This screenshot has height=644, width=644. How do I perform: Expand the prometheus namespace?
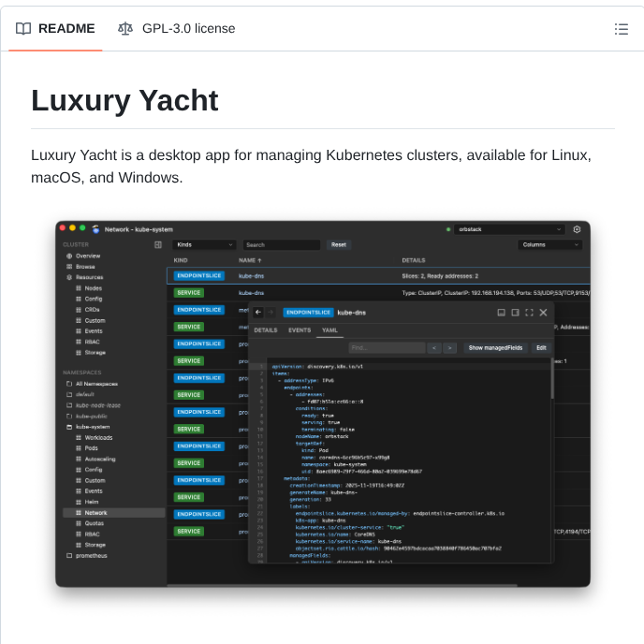(x=69, y=556)
